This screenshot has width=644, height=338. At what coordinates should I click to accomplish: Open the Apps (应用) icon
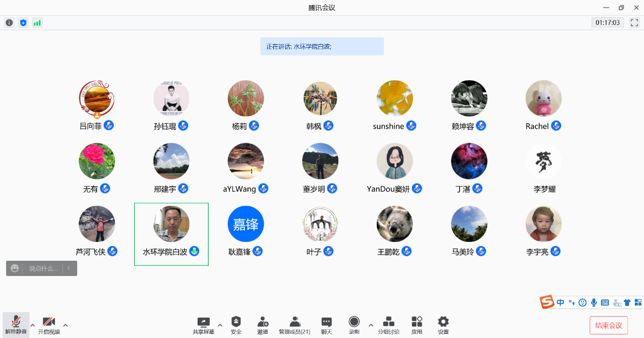(417, 325)
